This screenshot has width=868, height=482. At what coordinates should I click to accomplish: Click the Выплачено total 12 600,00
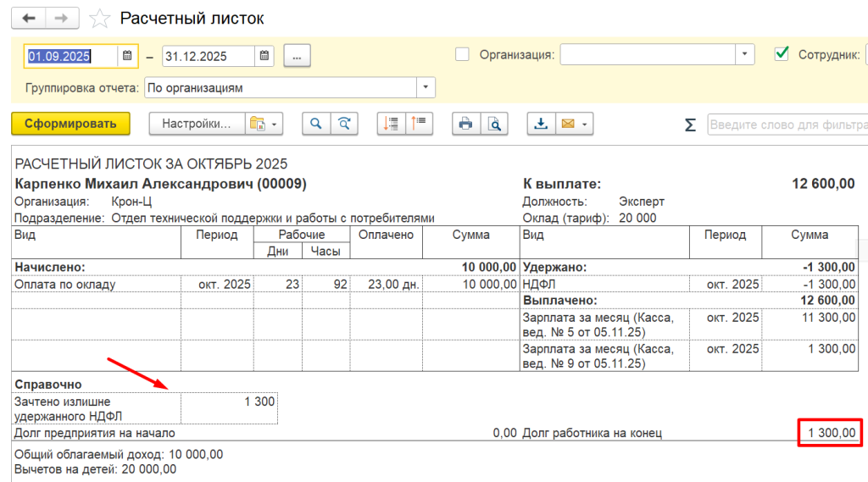coord(827,301)
